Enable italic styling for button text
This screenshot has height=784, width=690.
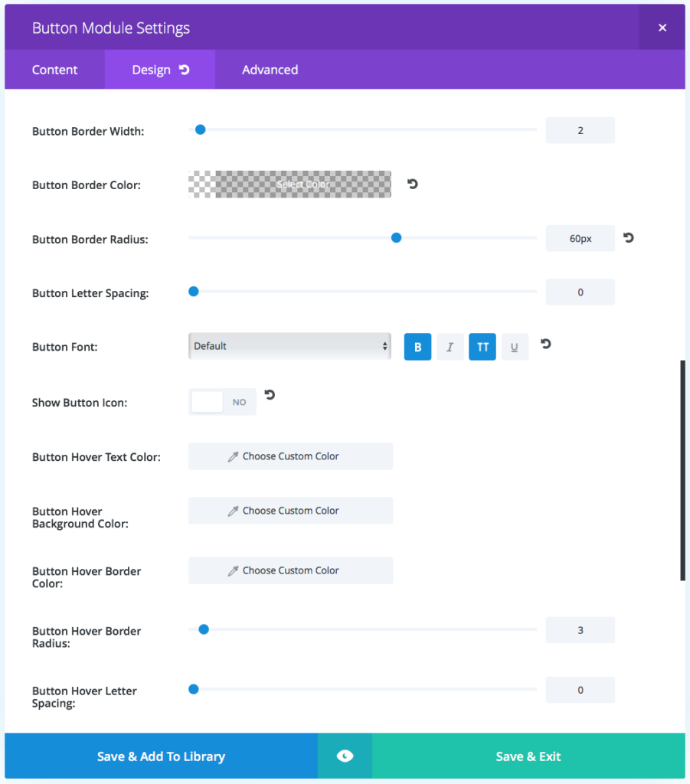[450, 346]
